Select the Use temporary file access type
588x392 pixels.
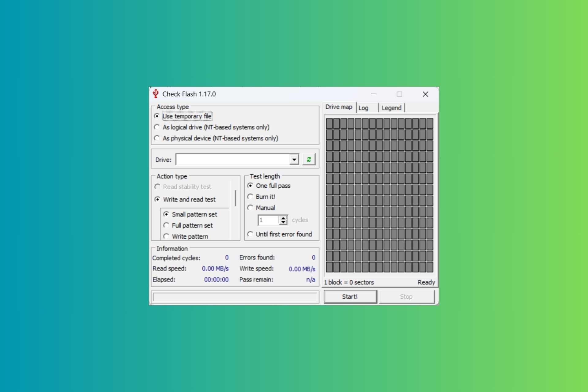[157, 116]
